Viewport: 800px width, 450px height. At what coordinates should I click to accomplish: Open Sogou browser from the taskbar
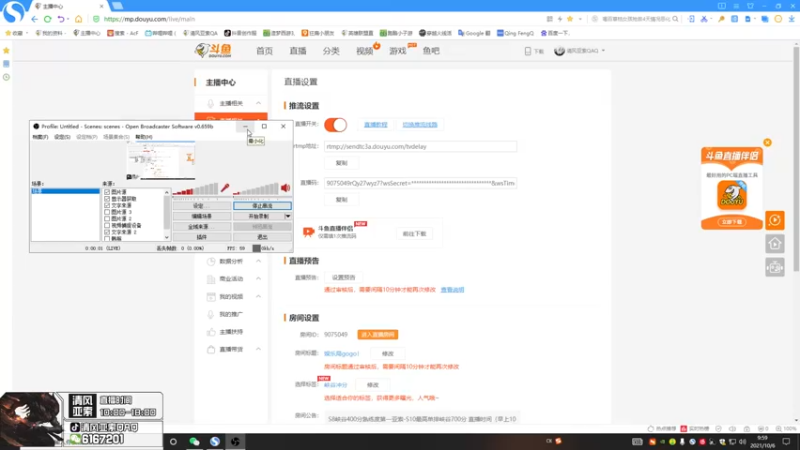[215, 442]
